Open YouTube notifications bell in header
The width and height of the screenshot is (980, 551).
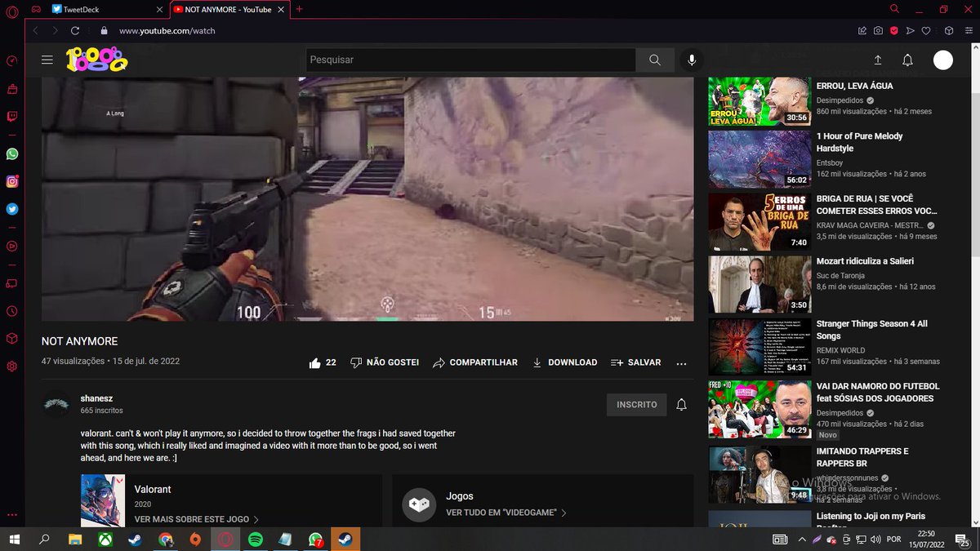point(907,60)
